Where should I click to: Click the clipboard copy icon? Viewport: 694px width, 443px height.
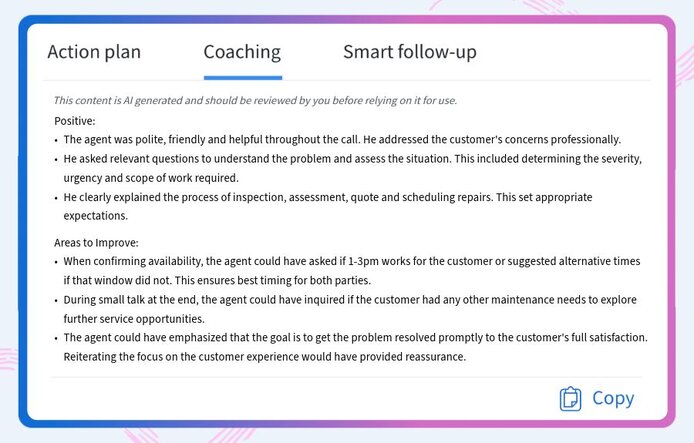point(570,398)
